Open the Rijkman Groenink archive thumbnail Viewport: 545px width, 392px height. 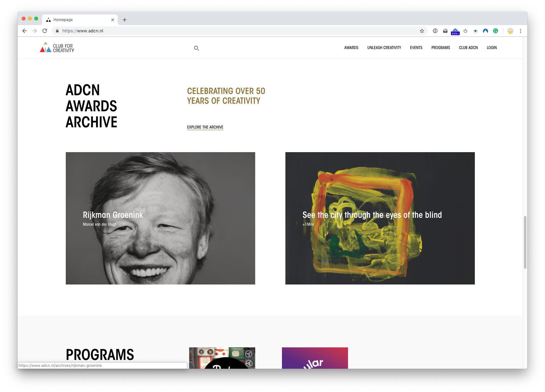tap(160, 218)
